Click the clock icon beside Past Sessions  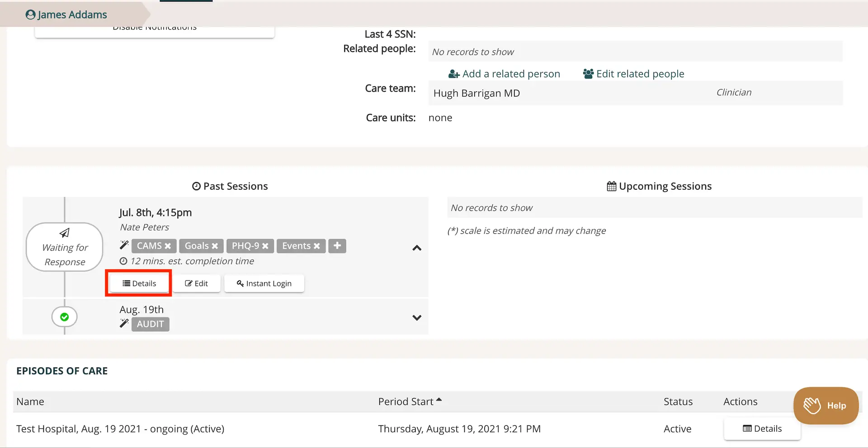click(x=195, y=186)
